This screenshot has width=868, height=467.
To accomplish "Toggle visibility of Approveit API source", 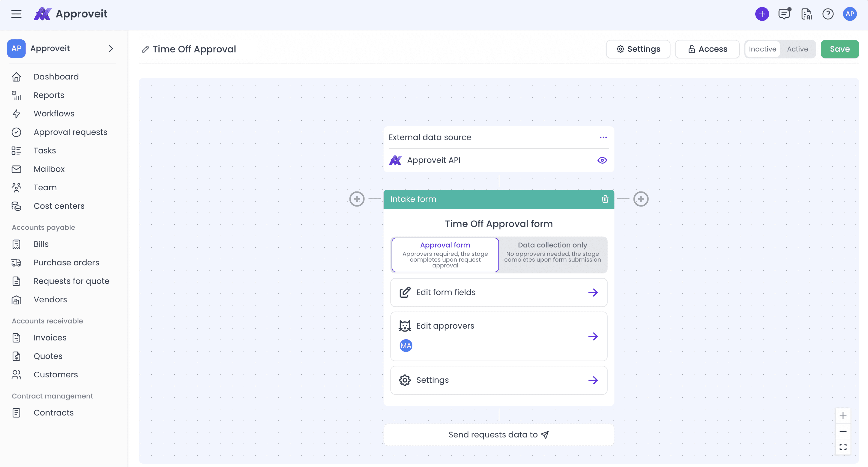I will pos(602,160).
